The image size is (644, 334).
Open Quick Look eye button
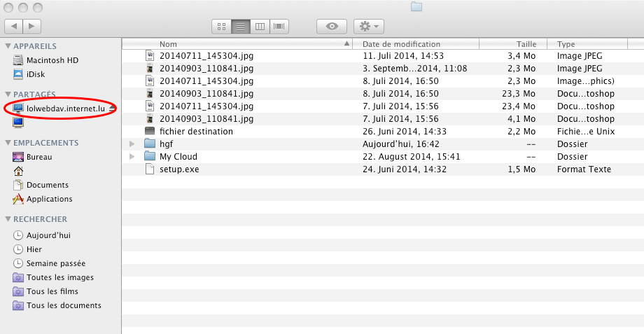[x=331, y=27]
